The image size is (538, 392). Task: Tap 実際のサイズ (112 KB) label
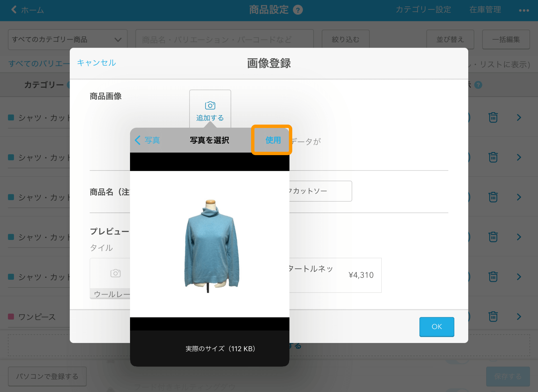221,349
